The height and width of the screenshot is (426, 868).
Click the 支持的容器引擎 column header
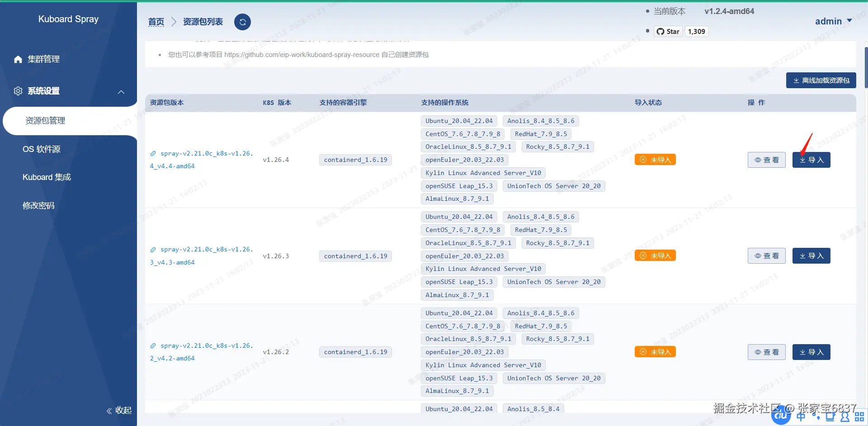point(343,103)
